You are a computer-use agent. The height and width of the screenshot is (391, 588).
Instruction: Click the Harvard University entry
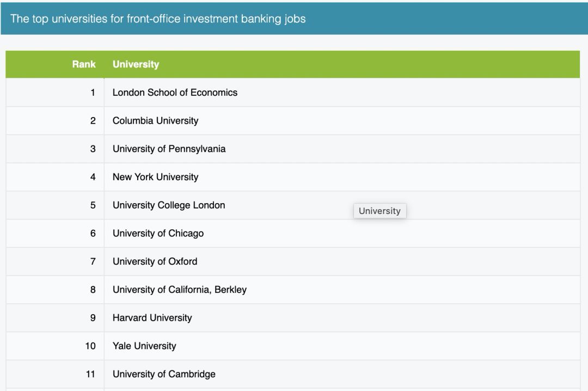(152, 317)
